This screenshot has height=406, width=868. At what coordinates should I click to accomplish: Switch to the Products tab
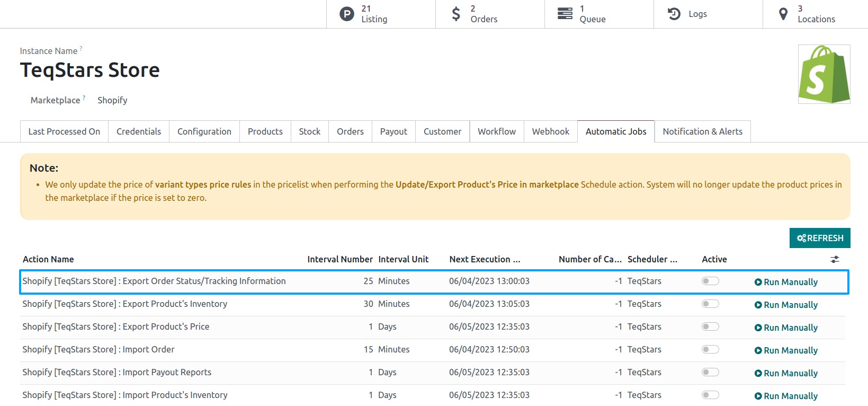coord(265,131)
